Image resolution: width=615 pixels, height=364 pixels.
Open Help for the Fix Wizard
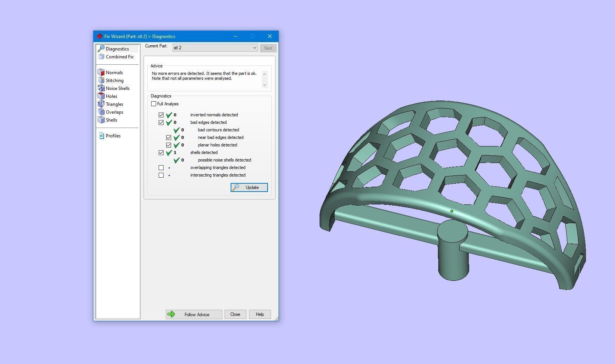(x=260, y=314)
